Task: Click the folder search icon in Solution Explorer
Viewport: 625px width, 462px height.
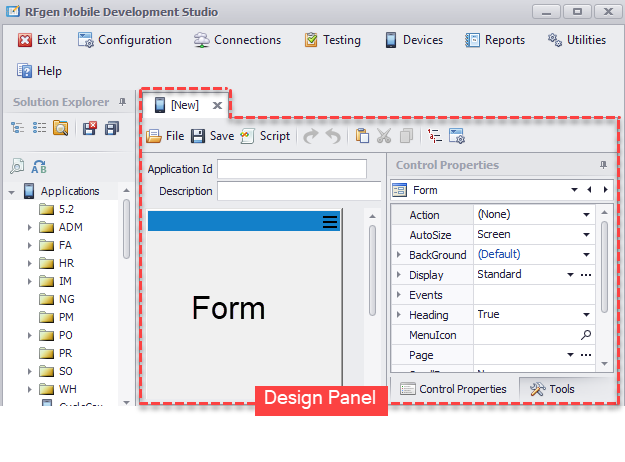Action: (x=61, y=128)
